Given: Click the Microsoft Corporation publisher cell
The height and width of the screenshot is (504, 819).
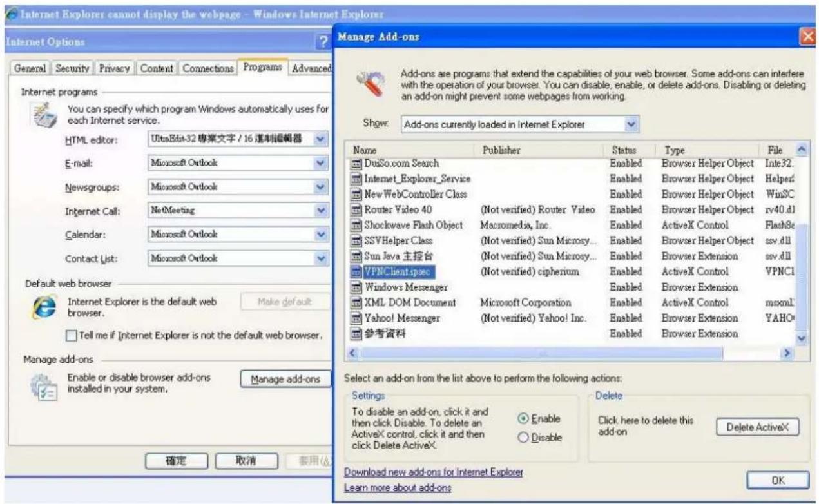Looking at the screenshot, I should click(526, 302).
